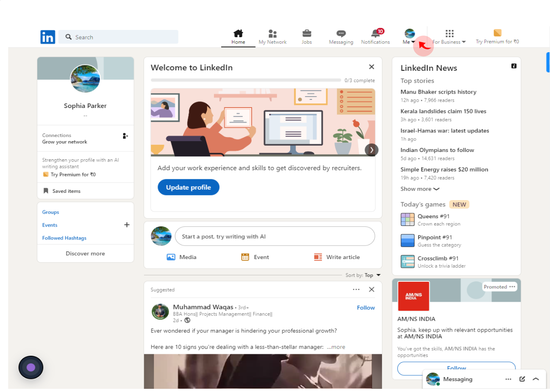Click Discover more
The image size is (550, 392).
click(85, 254)
